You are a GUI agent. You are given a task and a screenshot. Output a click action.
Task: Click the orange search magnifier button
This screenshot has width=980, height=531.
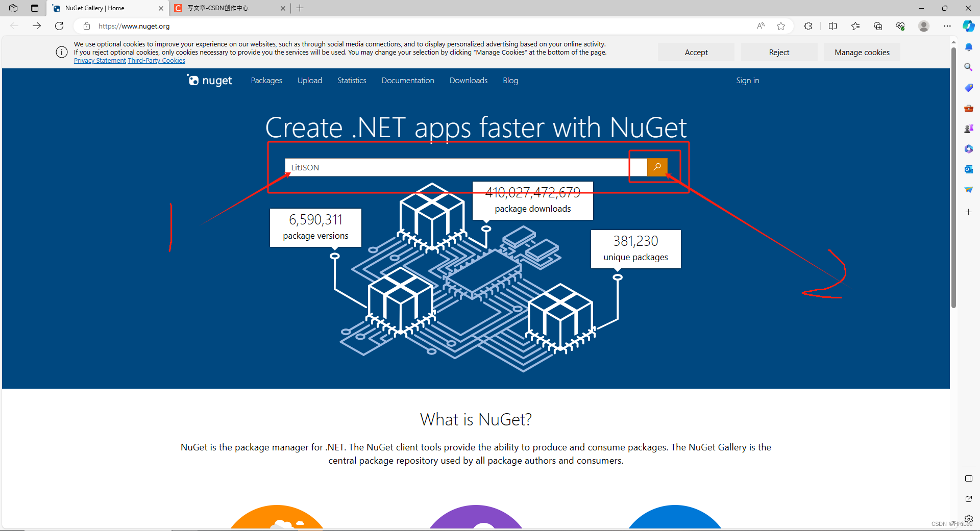[x=657, y=167]
